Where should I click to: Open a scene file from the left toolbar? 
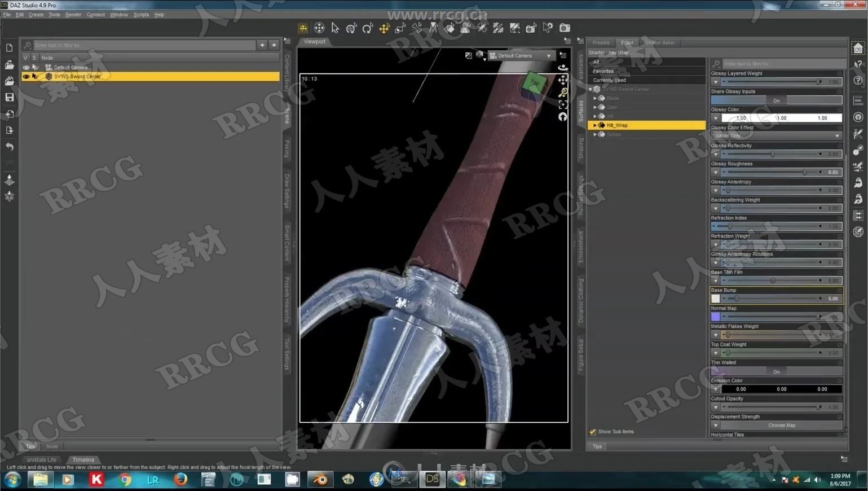[x=10, y=64]
